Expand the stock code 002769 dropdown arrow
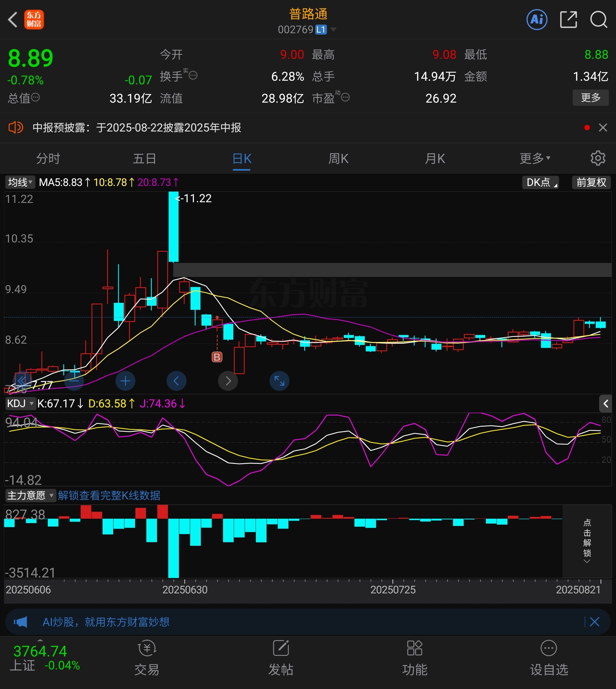The width and height of the screenshot is (616, 689). point(333,30)
